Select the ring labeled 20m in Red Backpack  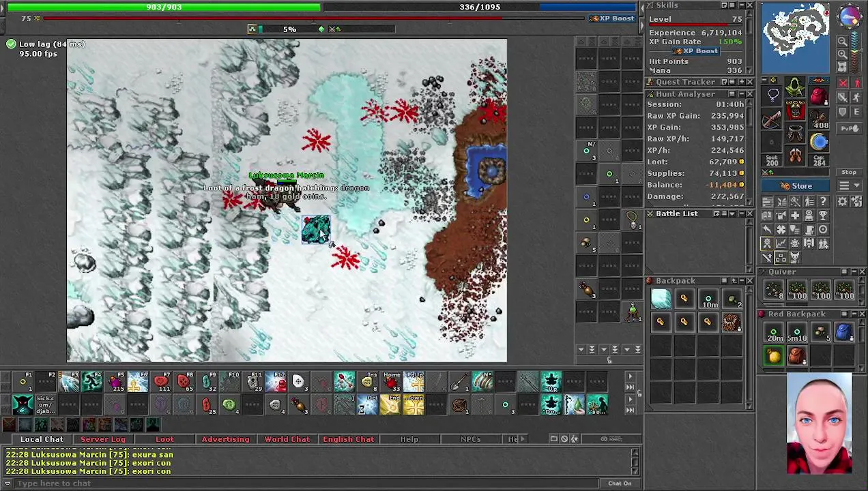(774, 332)
